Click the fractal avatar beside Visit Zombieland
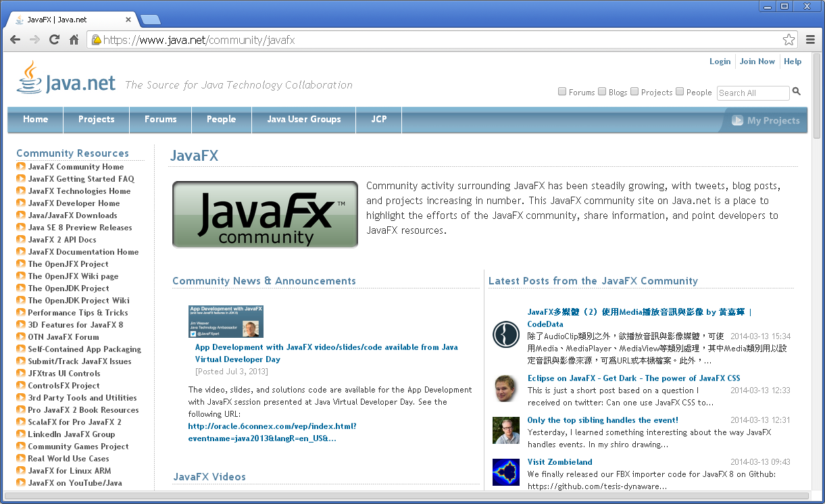The height and width of the screenshot is (504, 825). click(x=506, y=472)
